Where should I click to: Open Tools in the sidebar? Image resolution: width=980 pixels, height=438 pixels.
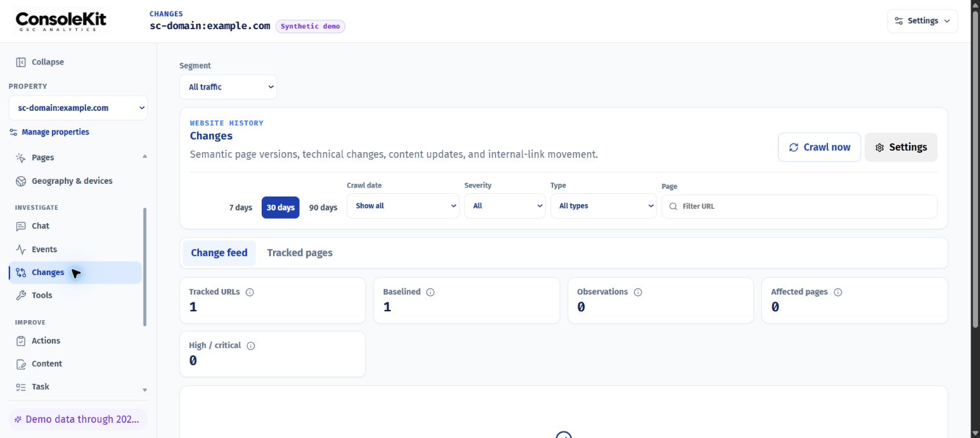point(75,295)
